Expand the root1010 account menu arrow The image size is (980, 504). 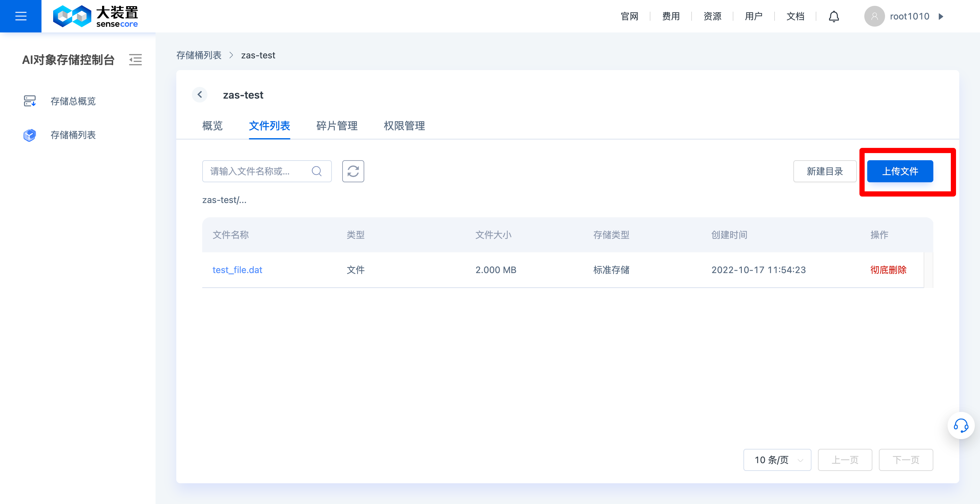(x=941, y=16)
